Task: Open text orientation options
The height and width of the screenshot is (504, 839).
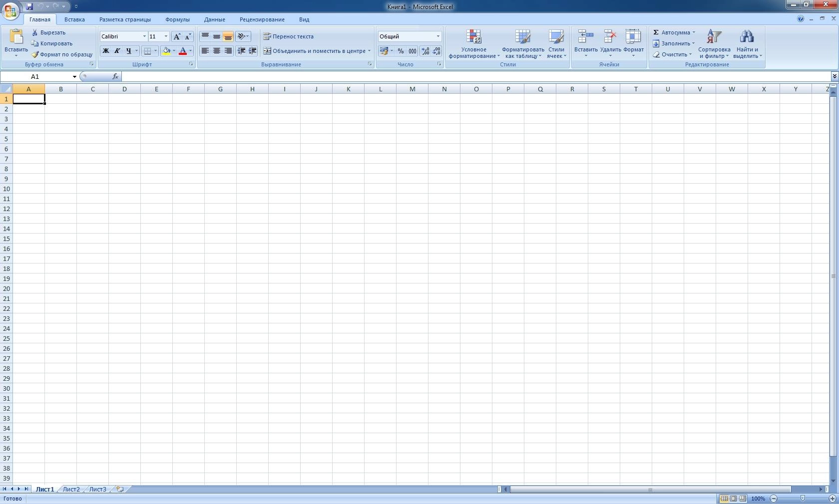Action: coord(243,36)
